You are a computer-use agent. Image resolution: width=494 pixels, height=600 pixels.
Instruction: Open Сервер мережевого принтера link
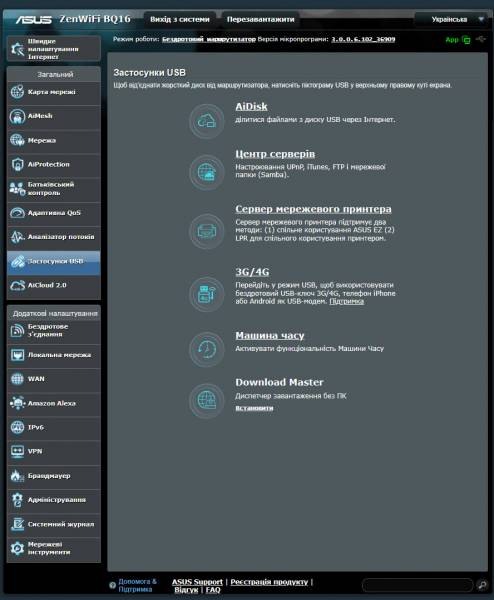[313, 209]
